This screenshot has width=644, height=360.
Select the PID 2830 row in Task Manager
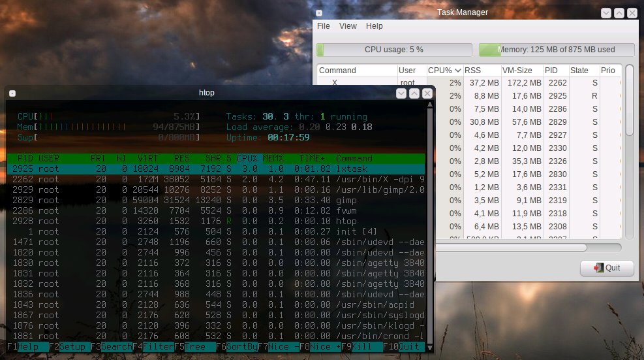tap(528, 174)
